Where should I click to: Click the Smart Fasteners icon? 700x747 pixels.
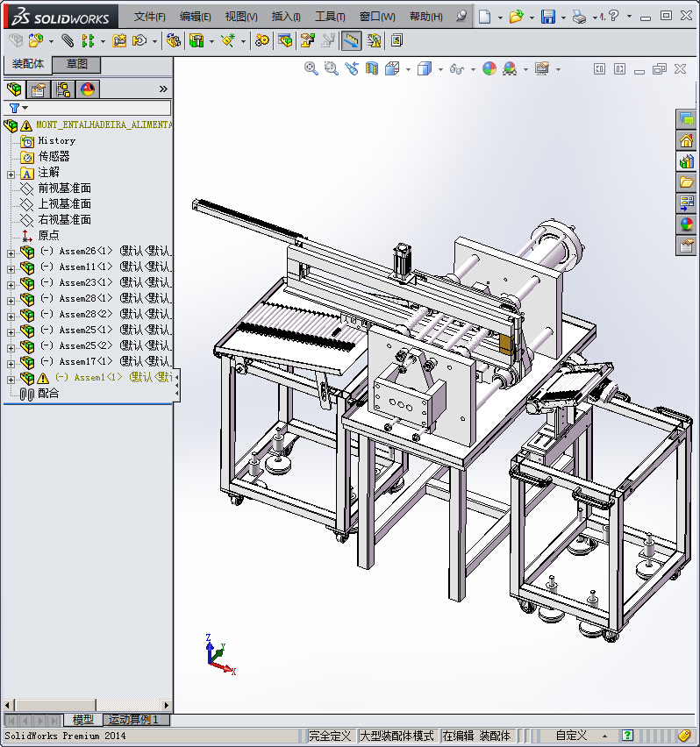click(x=119, y=41)
